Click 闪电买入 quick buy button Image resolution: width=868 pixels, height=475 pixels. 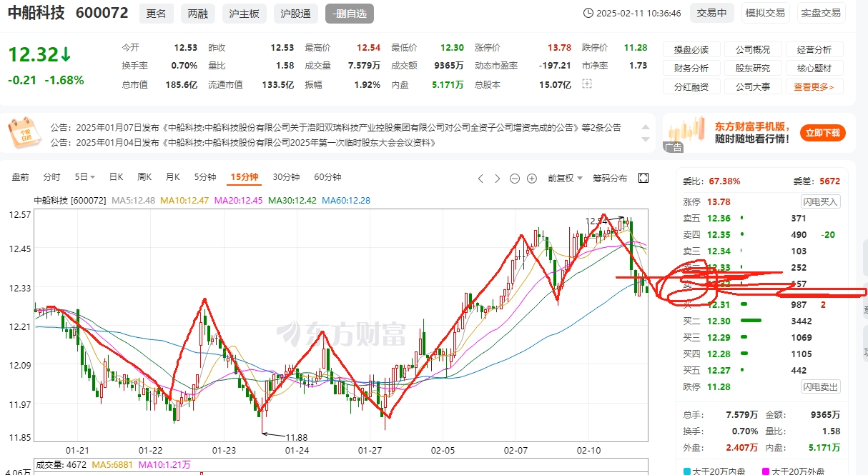[820, 202]
